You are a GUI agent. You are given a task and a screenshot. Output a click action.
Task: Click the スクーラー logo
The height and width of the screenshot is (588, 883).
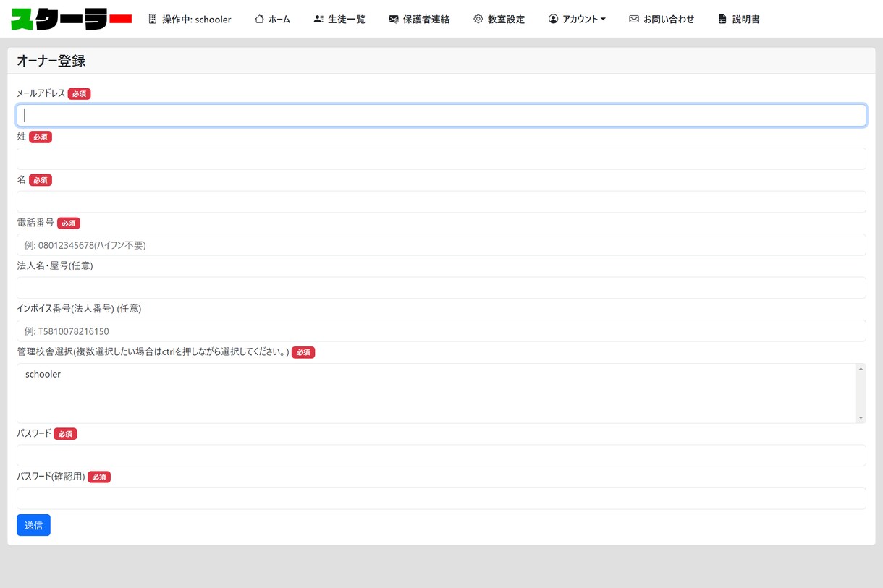point(72,19)
